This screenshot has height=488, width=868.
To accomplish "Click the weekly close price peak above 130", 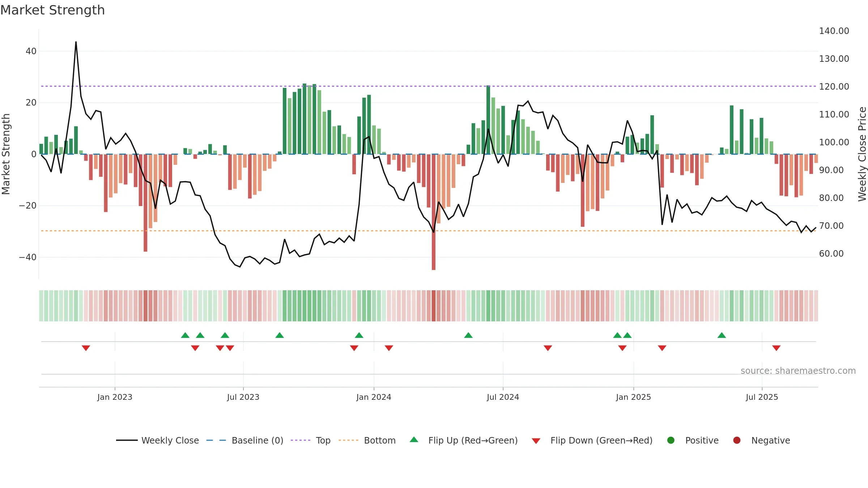I will click(76, 42).
